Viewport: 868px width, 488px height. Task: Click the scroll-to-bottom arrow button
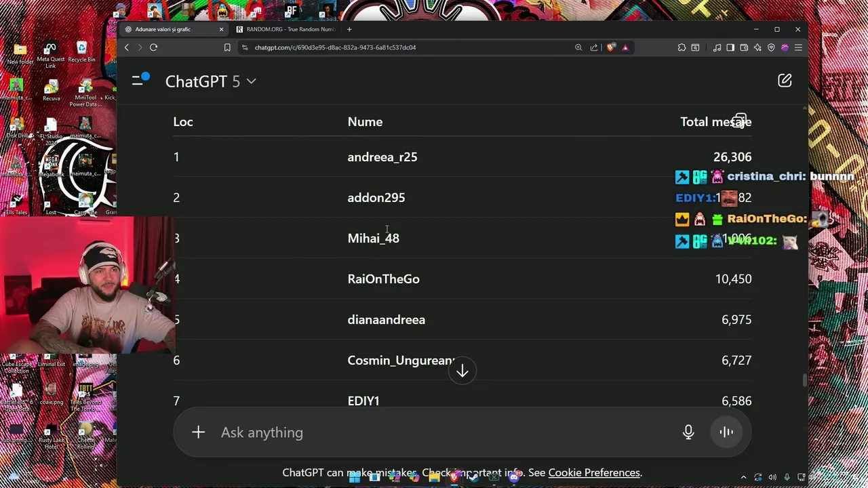(462, 371)
